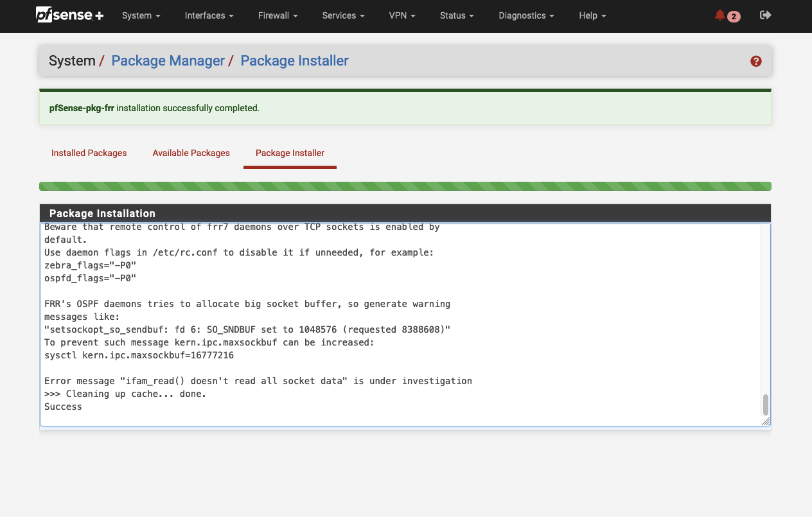Open the notifications bell icon

click(x=719, y=15)
